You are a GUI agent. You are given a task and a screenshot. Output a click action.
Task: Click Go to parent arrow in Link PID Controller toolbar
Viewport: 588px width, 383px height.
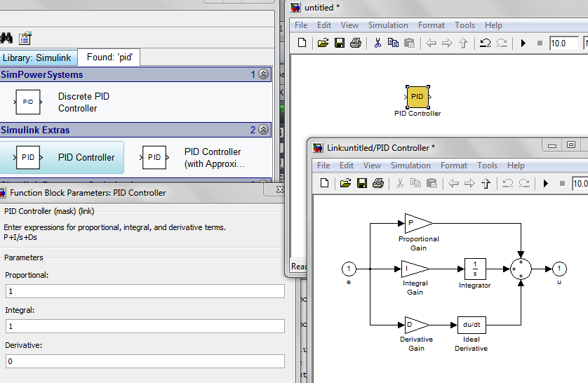tap(486, 183)
